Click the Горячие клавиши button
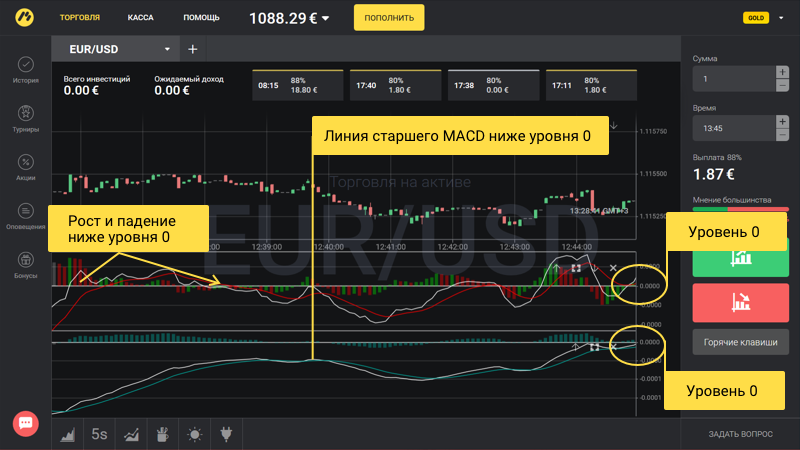Image resolution: width=800 pixels, height=450 pixels. click(740, 342)
